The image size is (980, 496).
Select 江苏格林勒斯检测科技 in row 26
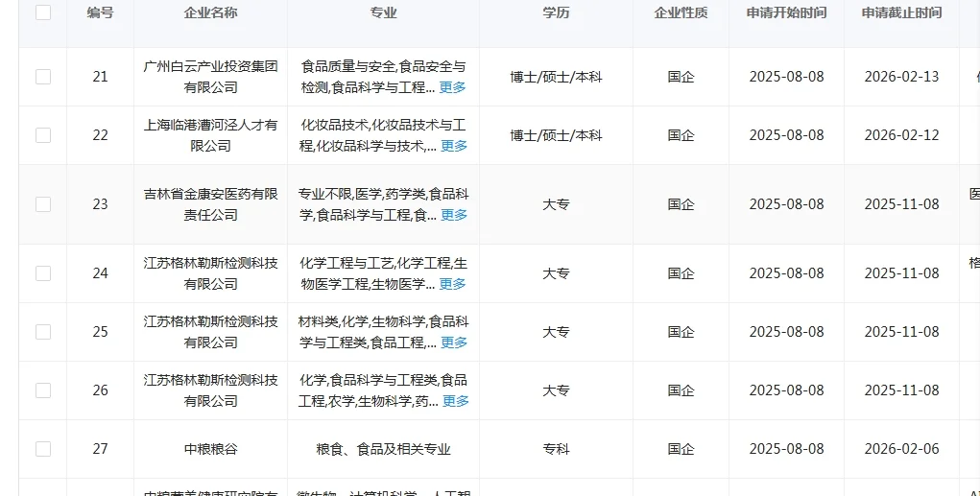coord(210,390)
